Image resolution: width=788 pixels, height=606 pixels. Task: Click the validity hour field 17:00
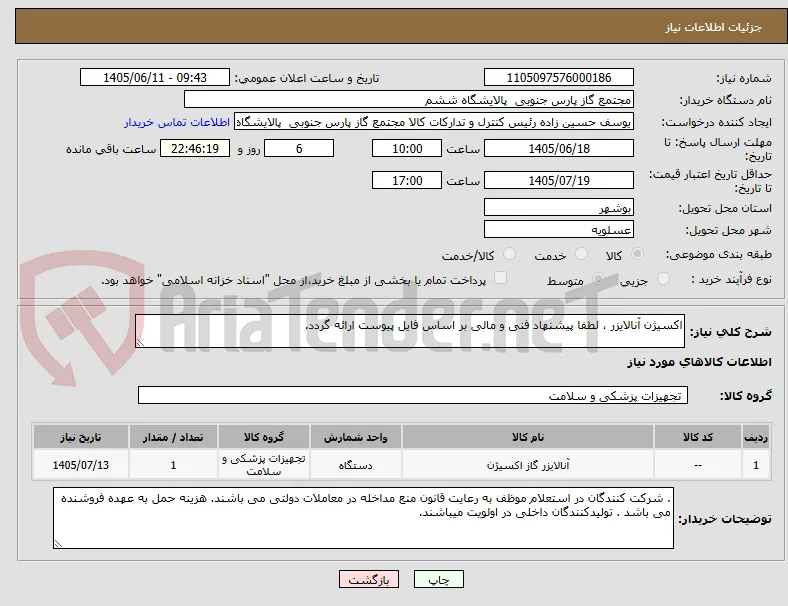[407, 180]
